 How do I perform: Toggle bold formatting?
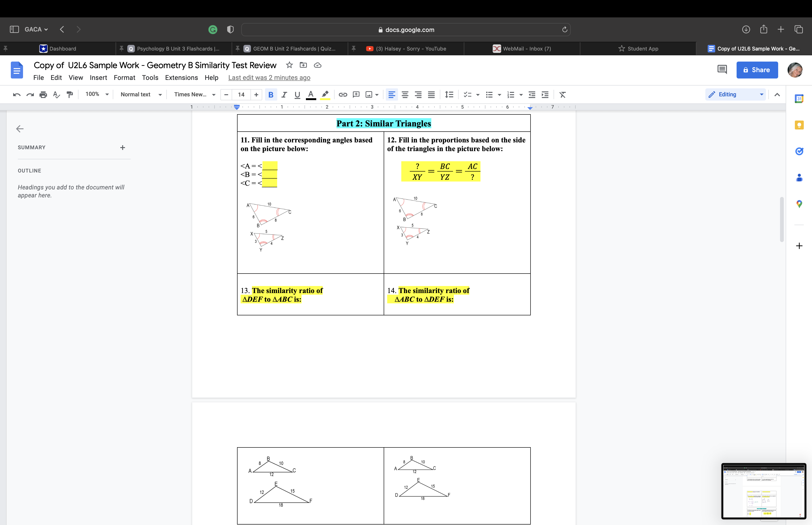tap(271, 94)
